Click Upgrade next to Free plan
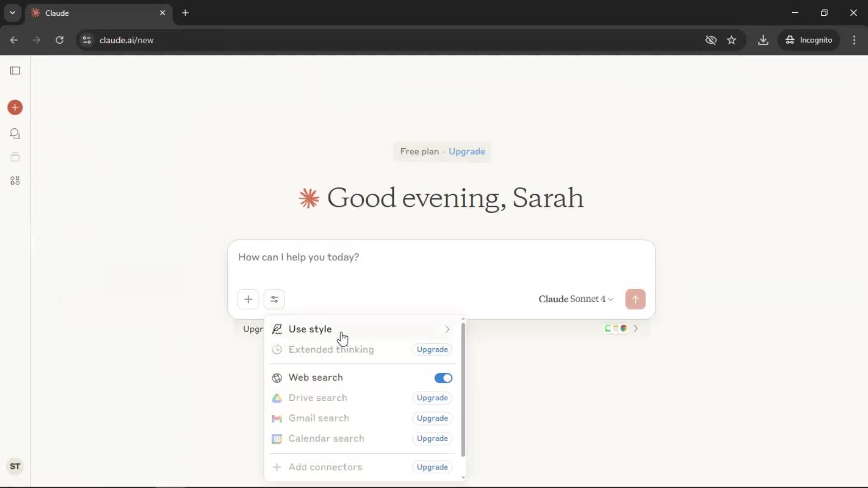The height and width of the screenshot is (488, 868). pyautogui.click(x=467, y=151)
